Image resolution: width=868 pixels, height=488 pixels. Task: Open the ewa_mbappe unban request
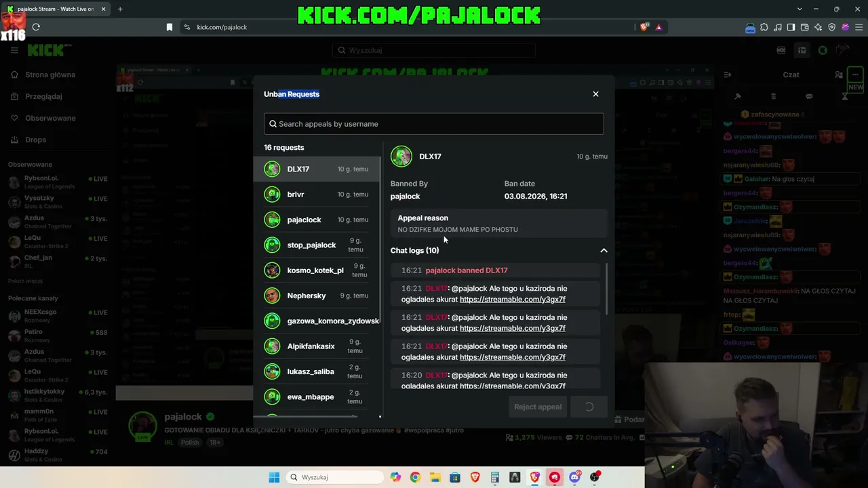pyautogui.click(x=317, y=396)
